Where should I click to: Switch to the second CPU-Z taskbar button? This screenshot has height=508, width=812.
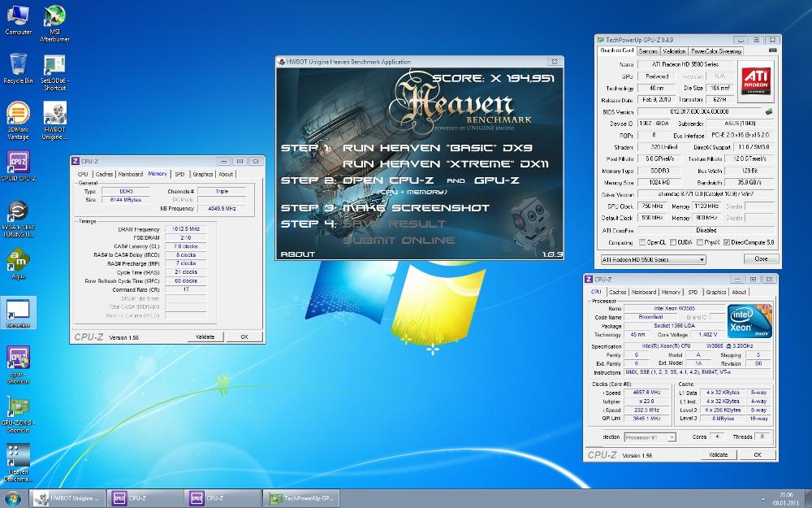pos(222,498)
